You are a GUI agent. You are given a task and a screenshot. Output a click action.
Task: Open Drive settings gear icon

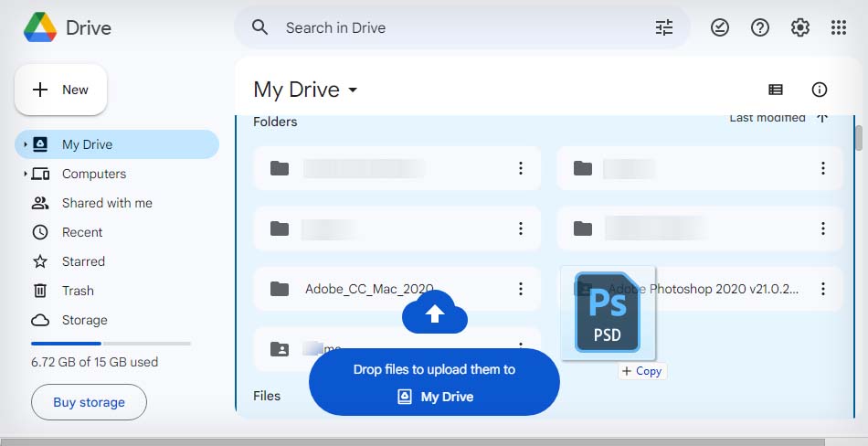click(x=800, y=27)
